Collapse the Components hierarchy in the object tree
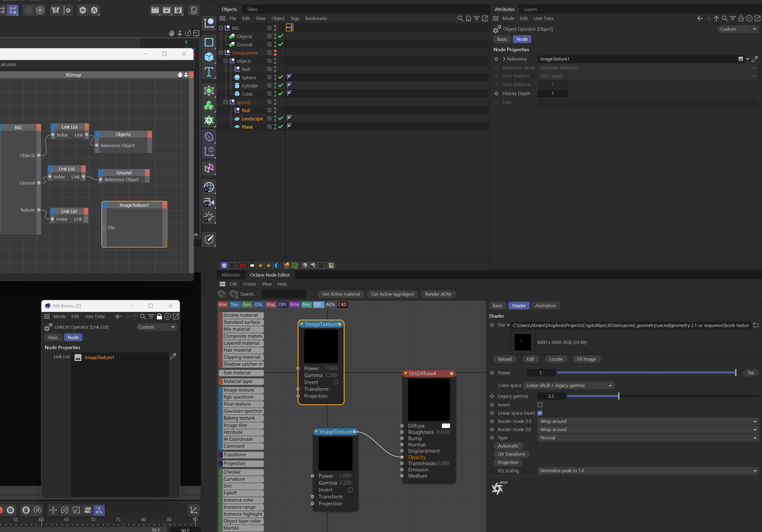This screenshot has width=762, height=532. [221, 53]
